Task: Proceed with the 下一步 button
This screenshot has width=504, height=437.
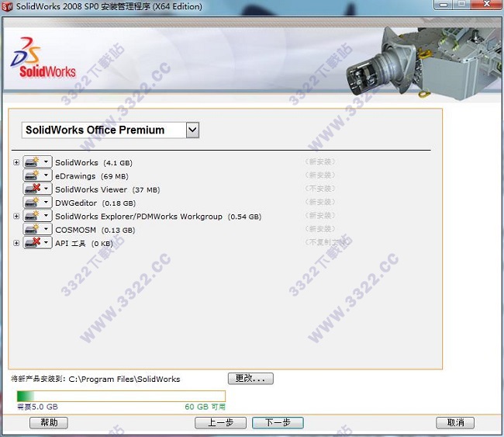Action: (278, 423)
